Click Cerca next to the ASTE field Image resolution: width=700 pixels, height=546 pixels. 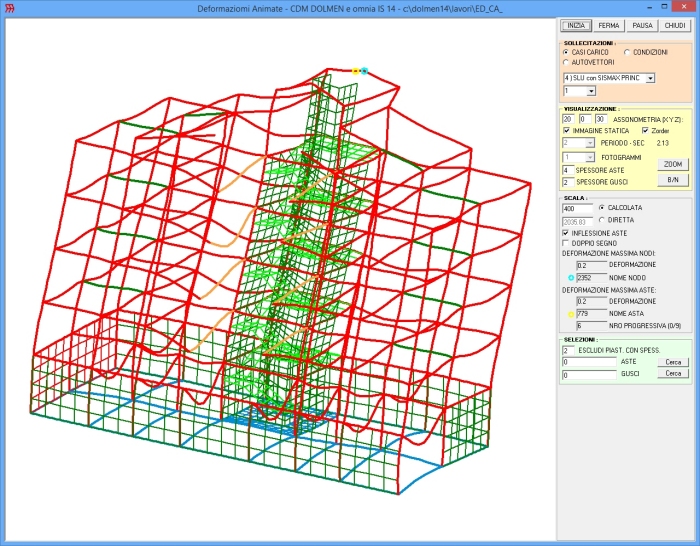click(x=673, y=362)
